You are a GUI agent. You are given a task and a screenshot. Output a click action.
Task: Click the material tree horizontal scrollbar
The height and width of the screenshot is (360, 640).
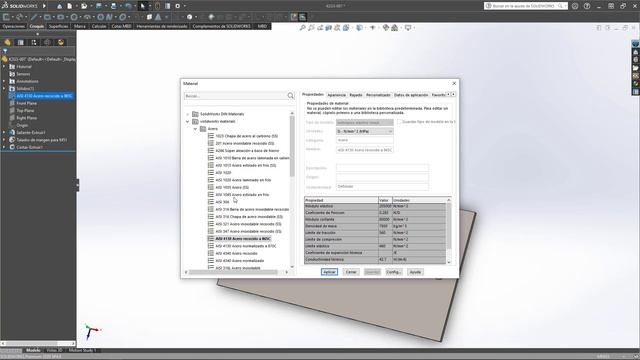pos(233,272)
